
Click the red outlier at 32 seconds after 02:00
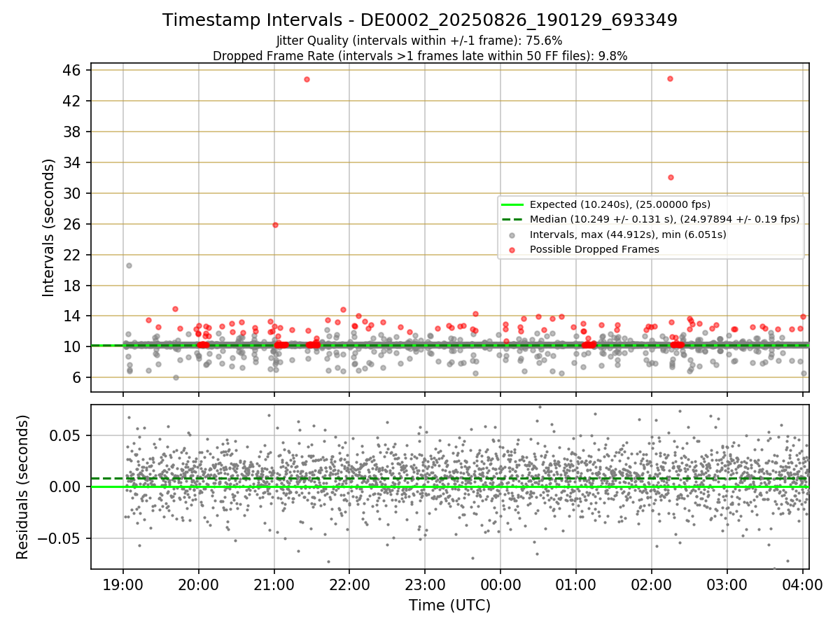point(671,177)
